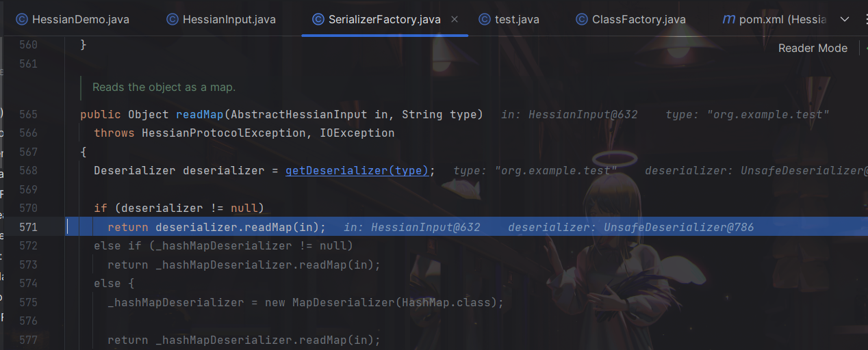Click the 'type: "org.example.test"' hint on line 565
The height and width of the screenshot is (350, 868).
pos(748,114)
